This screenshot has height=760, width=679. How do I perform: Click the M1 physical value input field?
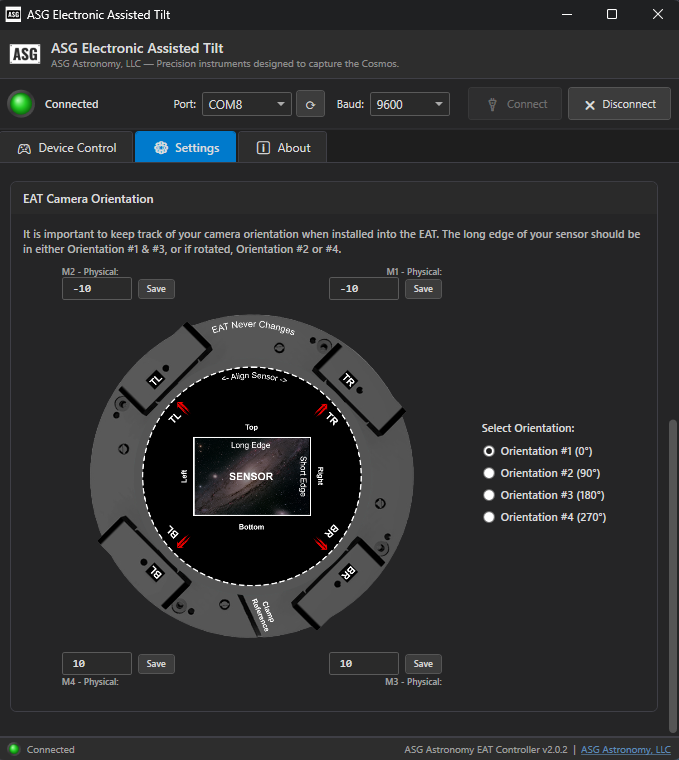click(x=364, y=289)
